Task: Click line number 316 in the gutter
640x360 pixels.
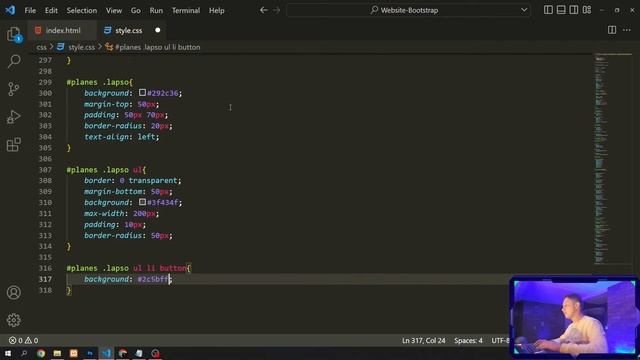Action: point(45,268)
